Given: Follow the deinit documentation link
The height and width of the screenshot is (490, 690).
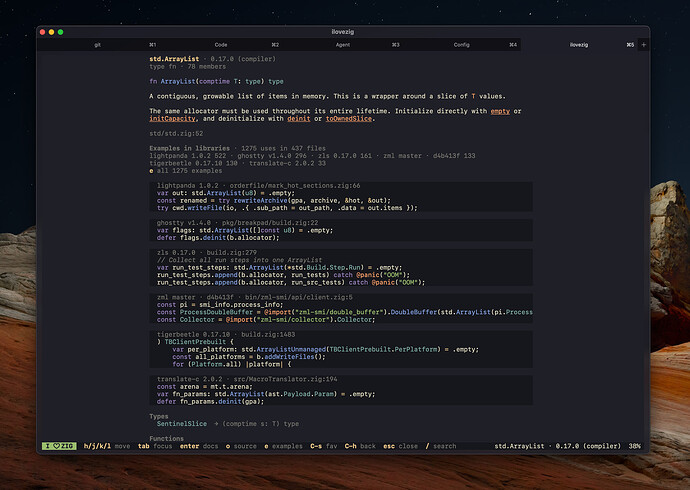Looking at the screenshot, I should point(299,119).
